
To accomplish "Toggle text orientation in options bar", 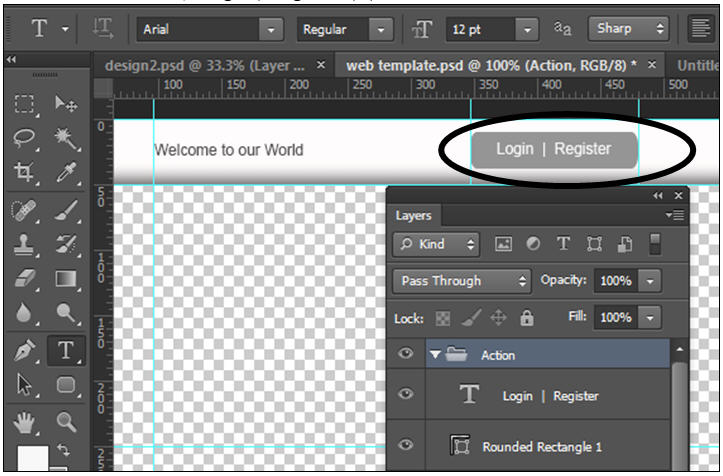I will (x=103, y=29).
